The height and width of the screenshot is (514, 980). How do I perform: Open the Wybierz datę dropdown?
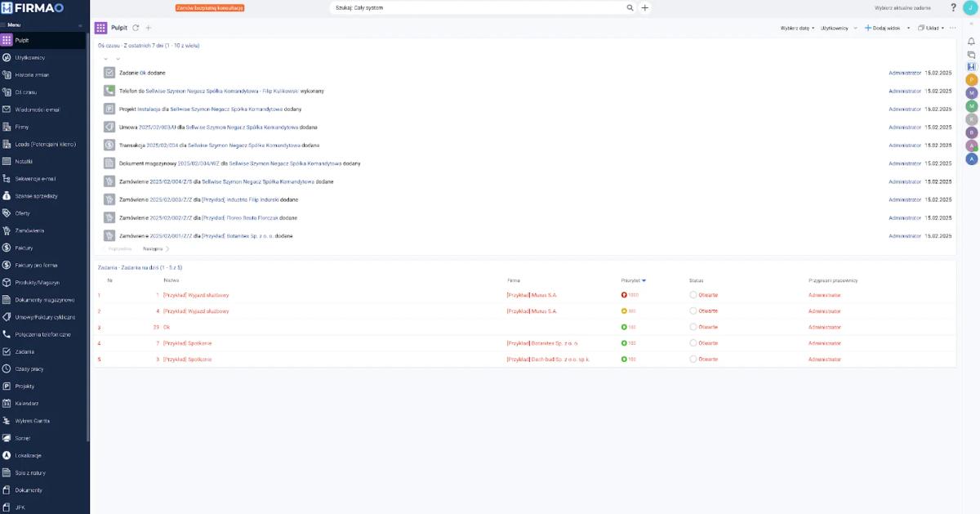point(797,28)
